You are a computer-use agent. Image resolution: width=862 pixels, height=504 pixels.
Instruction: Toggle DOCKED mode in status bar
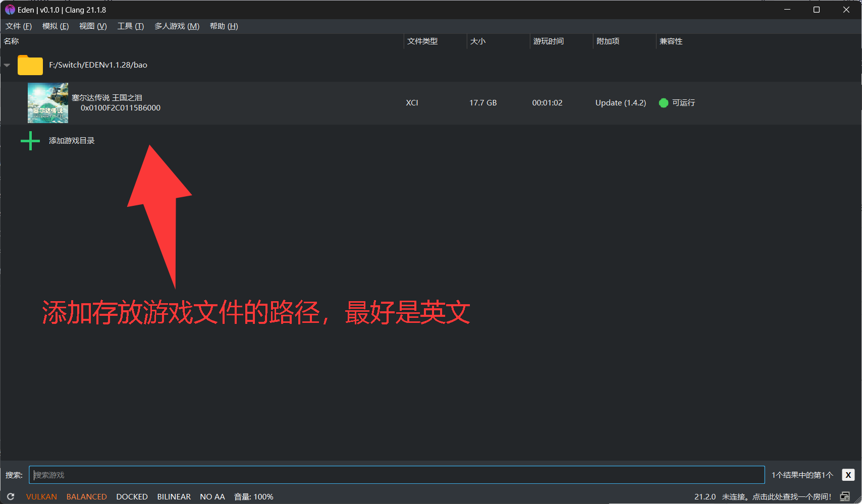click(x=132, y=496)
